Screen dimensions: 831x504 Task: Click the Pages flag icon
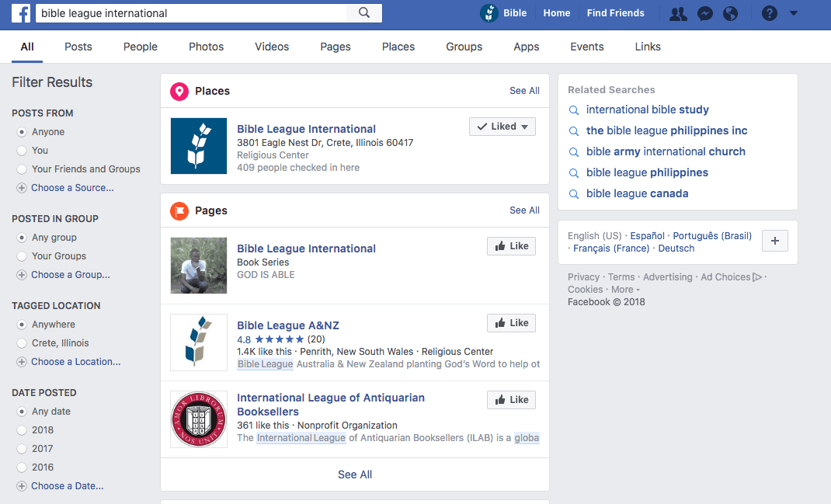[179, 211]
